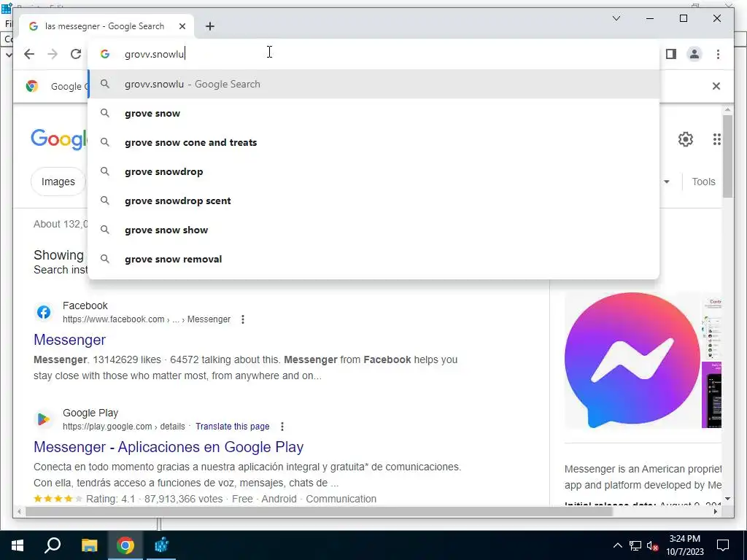Viewport: 747px width, 560px height.
Task: Click the 'Facebook' site name text
Action: coord(85,306)
